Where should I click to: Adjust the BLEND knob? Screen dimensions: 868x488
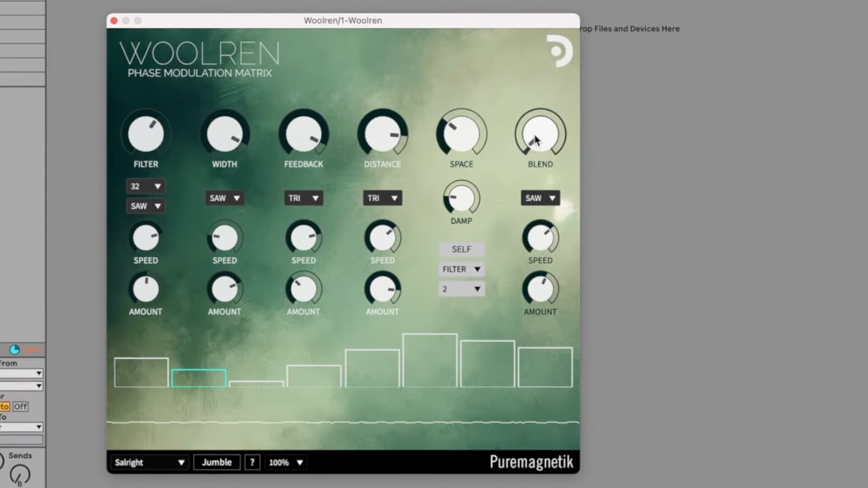click(540, 134)
